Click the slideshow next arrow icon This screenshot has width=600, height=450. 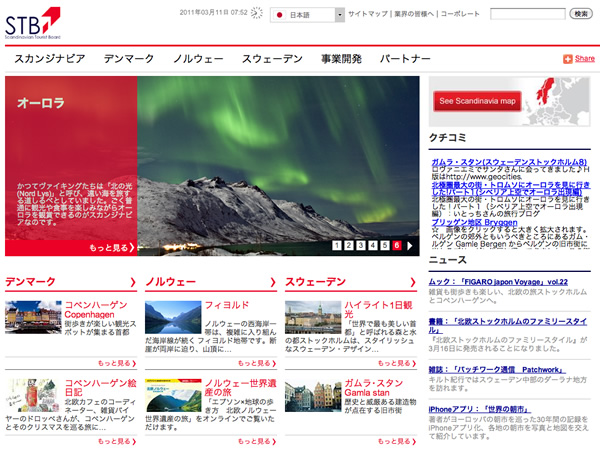411,245
